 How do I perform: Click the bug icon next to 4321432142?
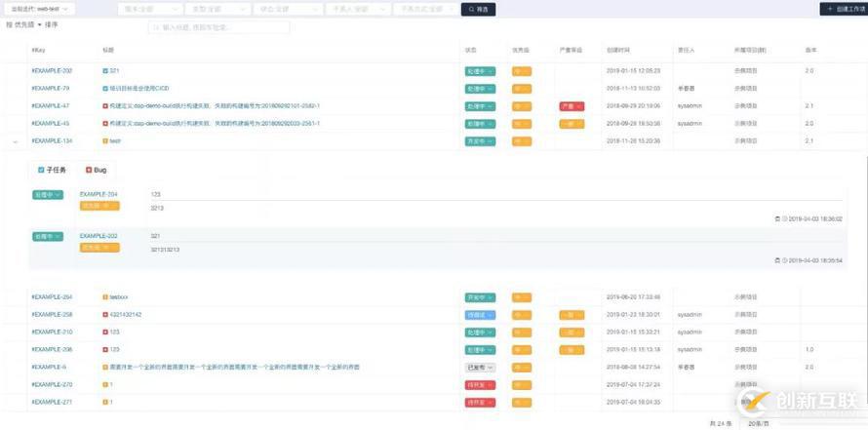105,314
